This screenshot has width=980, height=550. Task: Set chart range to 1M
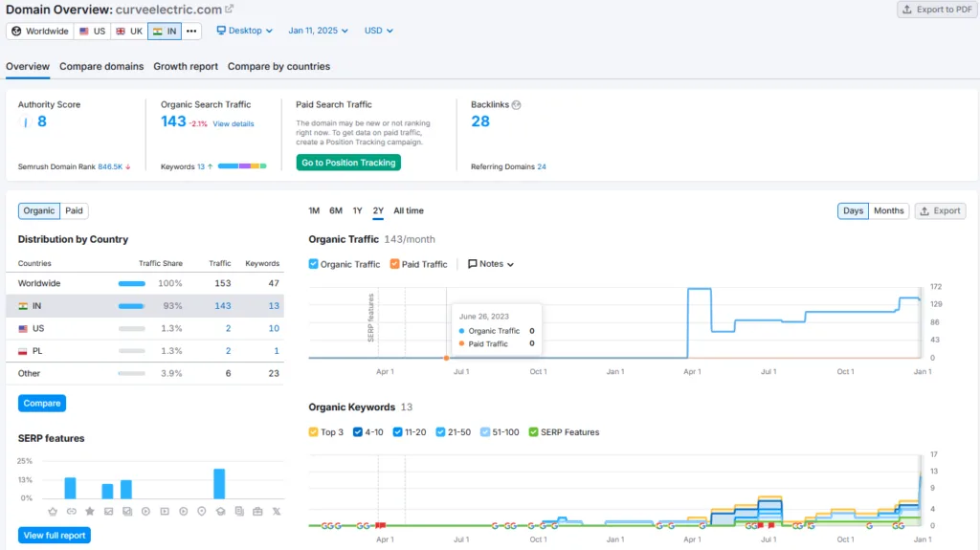point(314,210)
